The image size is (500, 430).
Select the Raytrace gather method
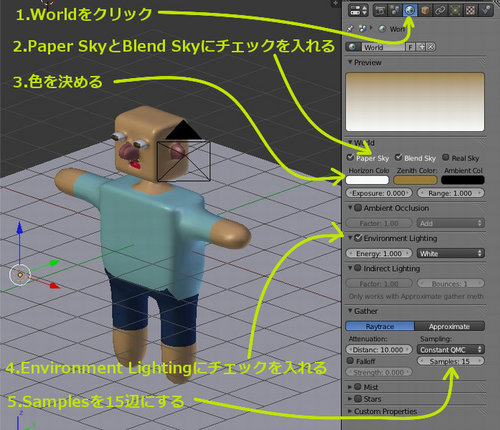point(380,326)
